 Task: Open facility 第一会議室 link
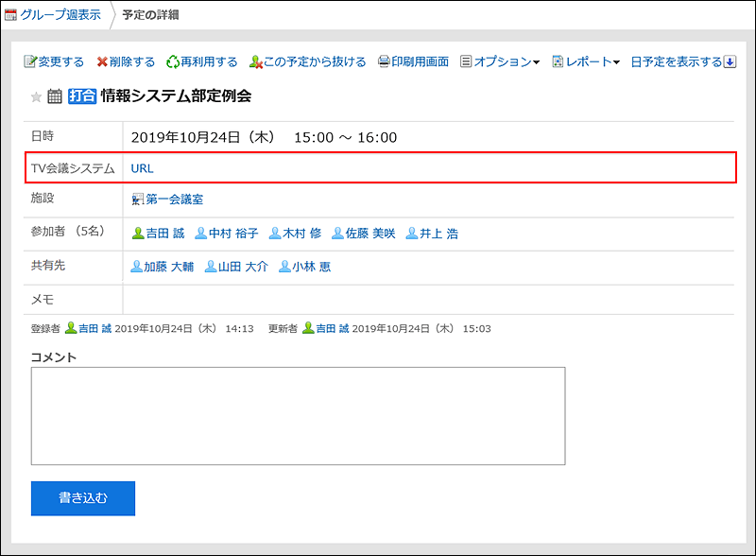click(x=175, y=200)
